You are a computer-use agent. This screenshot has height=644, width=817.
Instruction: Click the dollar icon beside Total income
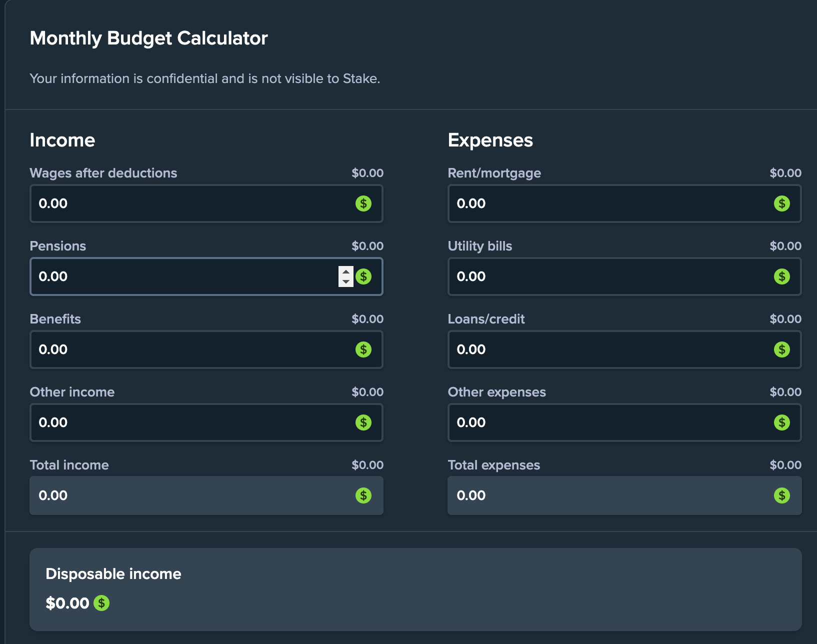click(363, 495)
